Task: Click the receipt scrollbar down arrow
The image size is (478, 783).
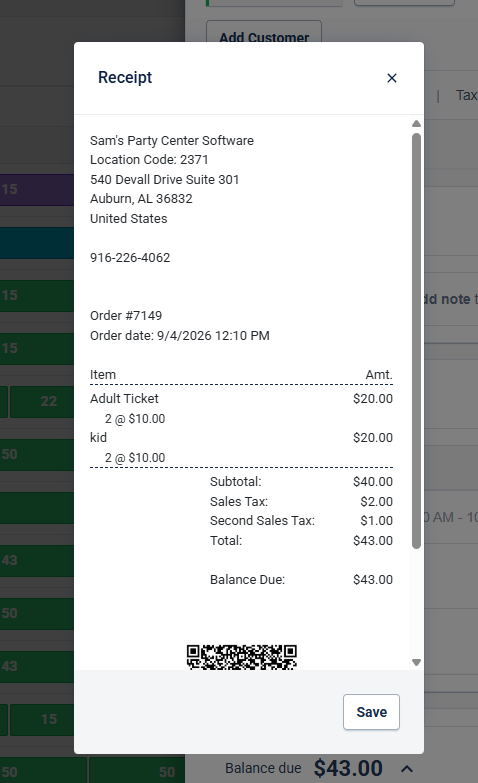Action: [x=416, y=662]
